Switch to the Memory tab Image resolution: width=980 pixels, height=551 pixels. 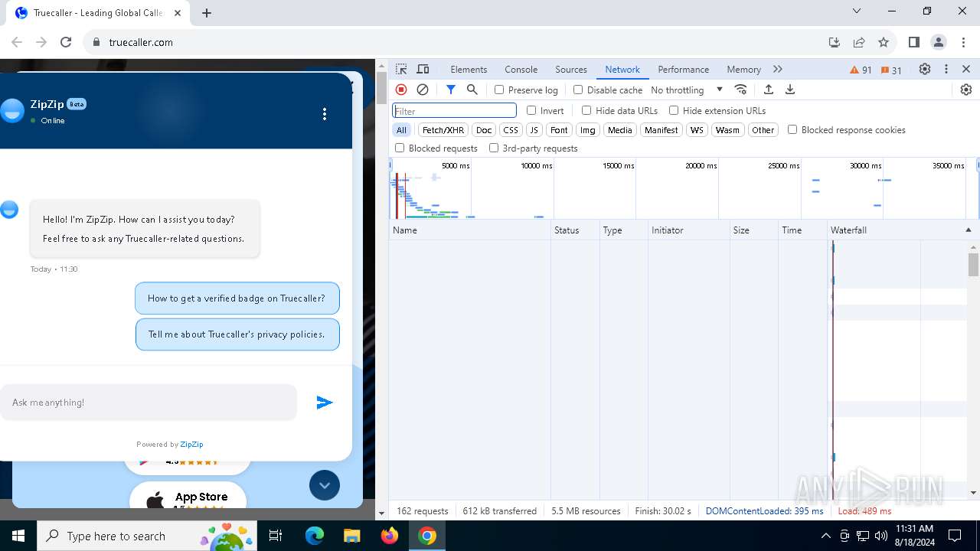click(743, 69)
